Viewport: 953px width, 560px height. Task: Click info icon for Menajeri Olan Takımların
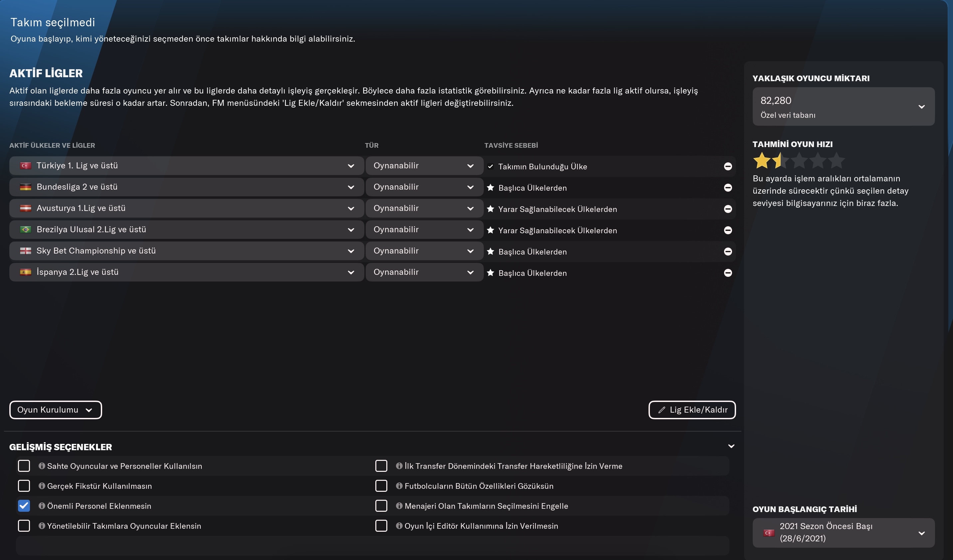click(399, 506)
